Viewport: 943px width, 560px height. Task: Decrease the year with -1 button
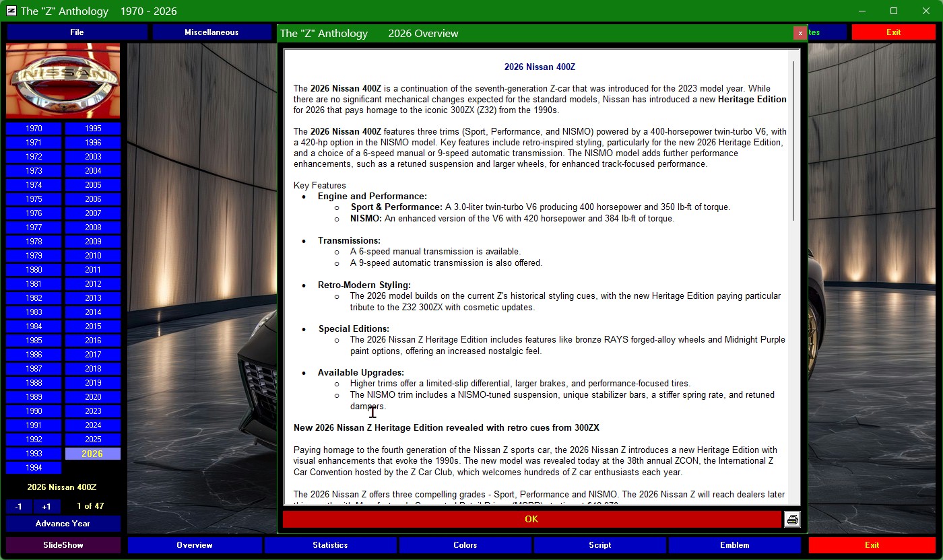(19, 506)
